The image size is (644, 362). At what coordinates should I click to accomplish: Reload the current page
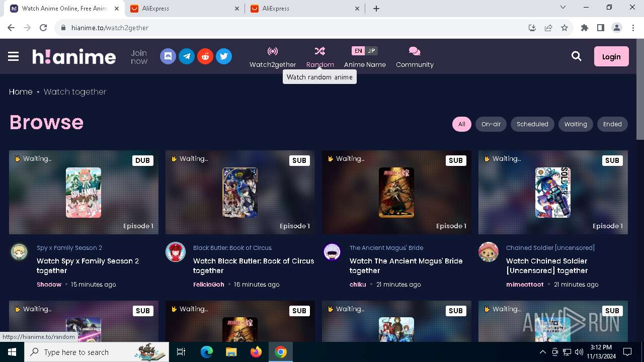43,28
